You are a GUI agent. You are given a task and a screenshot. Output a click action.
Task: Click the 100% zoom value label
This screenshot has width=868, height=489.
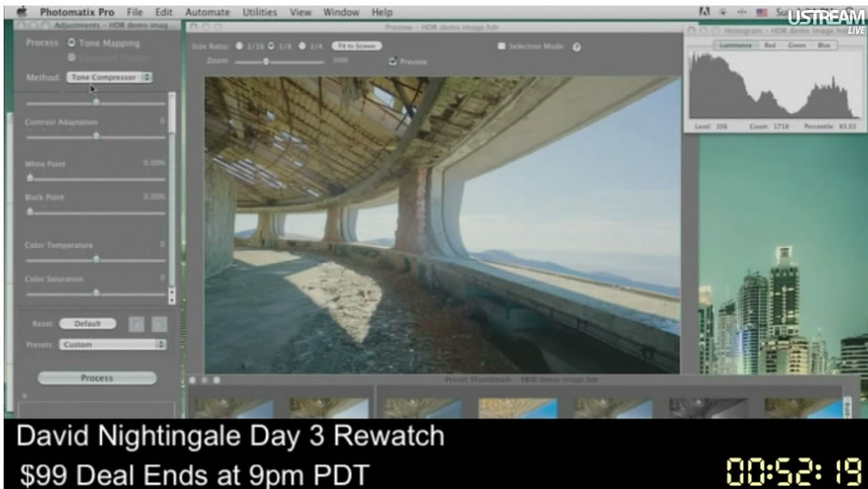click(340, 60)
